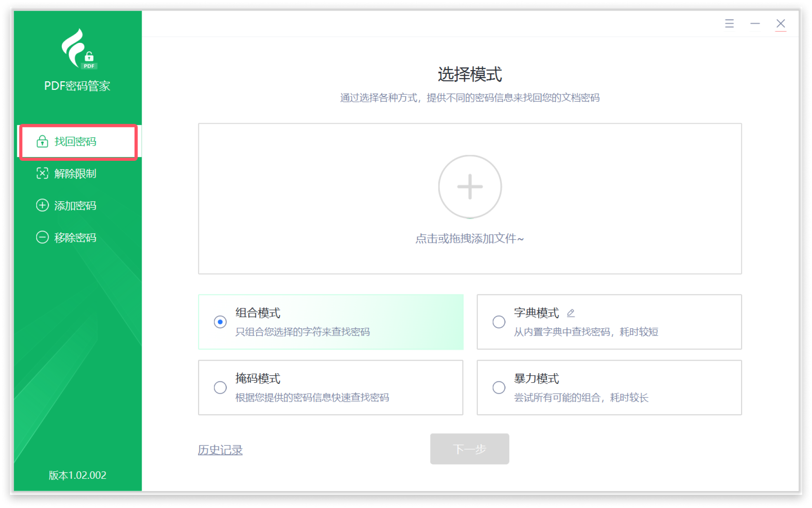812x508 pixels.
Task: Click the PDF密码管家 app title text
Action: point(77,86)
